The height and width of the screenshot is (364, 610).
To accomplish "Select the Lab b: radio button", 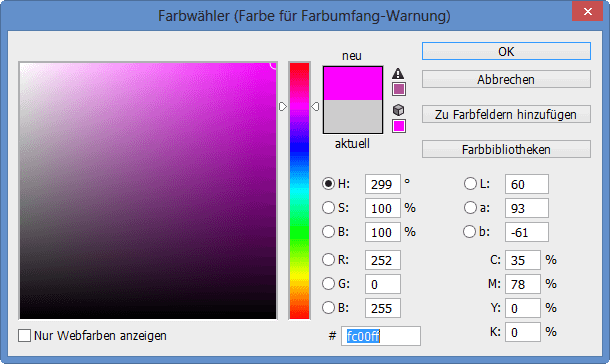I will (x=470, y=232).
